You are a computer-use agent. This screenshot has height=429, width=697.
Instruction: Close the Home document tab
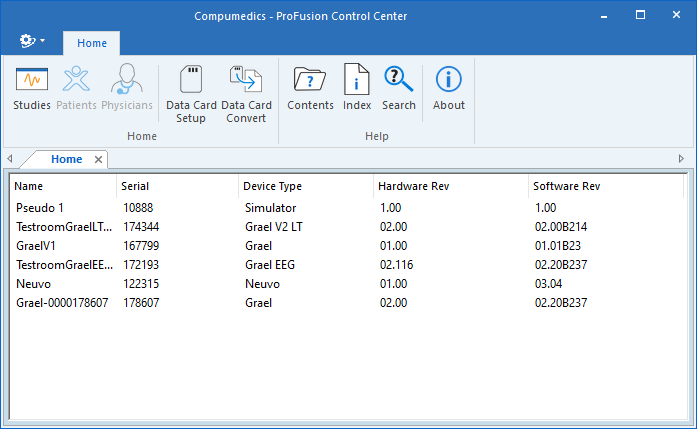click(x=98, y=160)
